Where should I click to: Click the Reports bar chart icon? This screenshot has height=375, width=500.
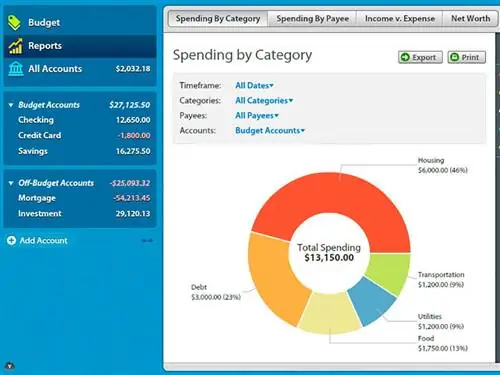[x=15, y=46]
